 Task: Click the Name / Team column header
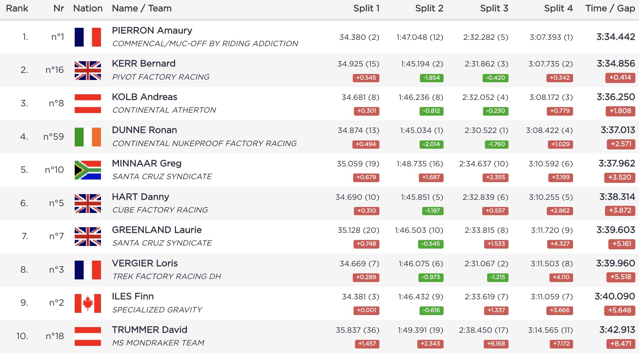pyautogui.click(x=141, y=8)
